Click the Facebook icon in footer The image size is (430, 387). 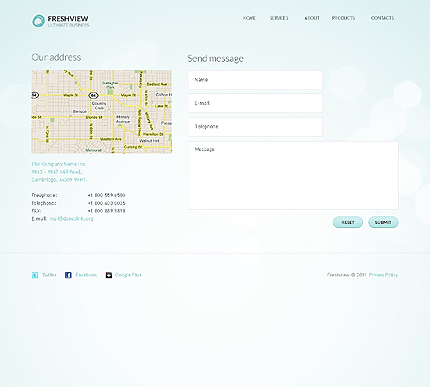coord(68,275)
